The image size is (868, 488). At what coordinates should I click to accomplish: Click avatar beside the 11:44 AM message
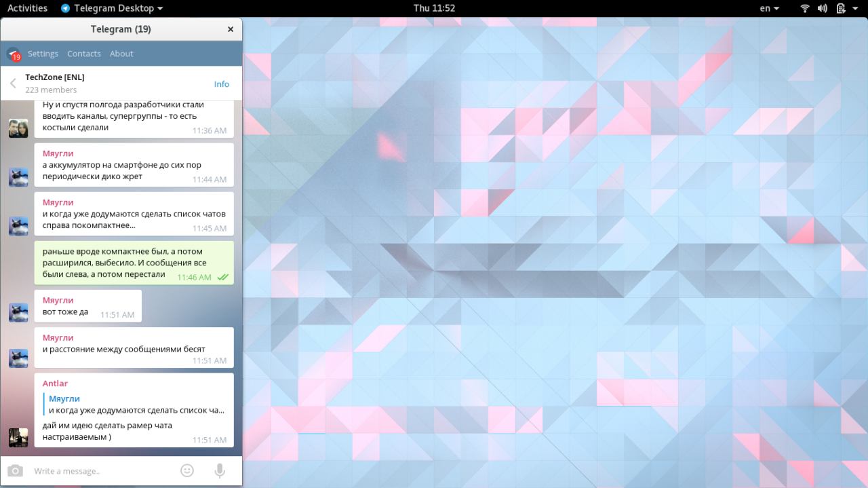pos(18,177)
